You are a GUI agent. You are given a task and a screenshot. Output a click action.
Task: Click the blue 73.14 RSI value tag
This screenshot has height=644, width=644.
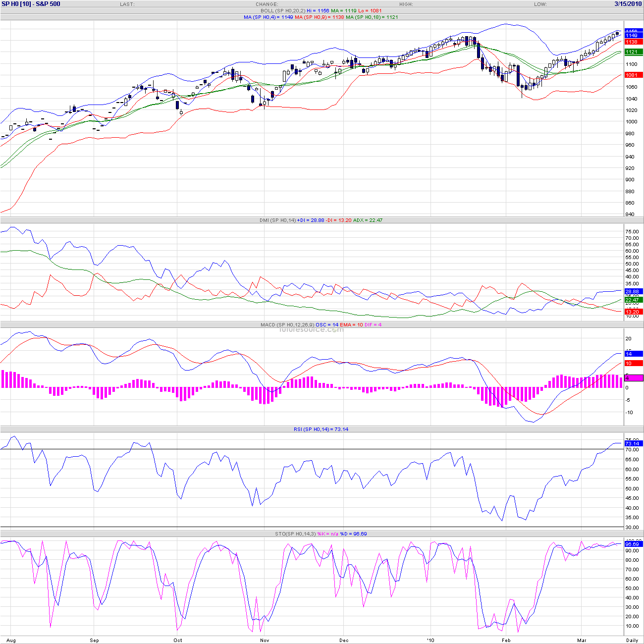633,443
